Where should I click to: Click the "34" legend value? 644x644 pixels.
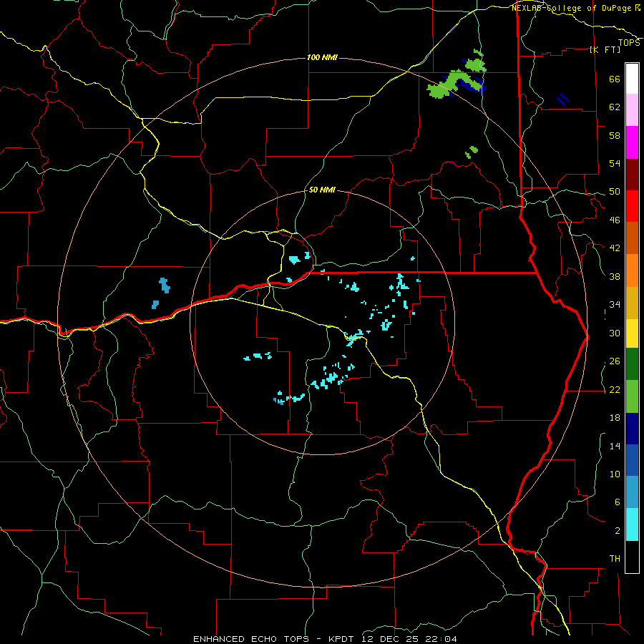pos(615,305)
